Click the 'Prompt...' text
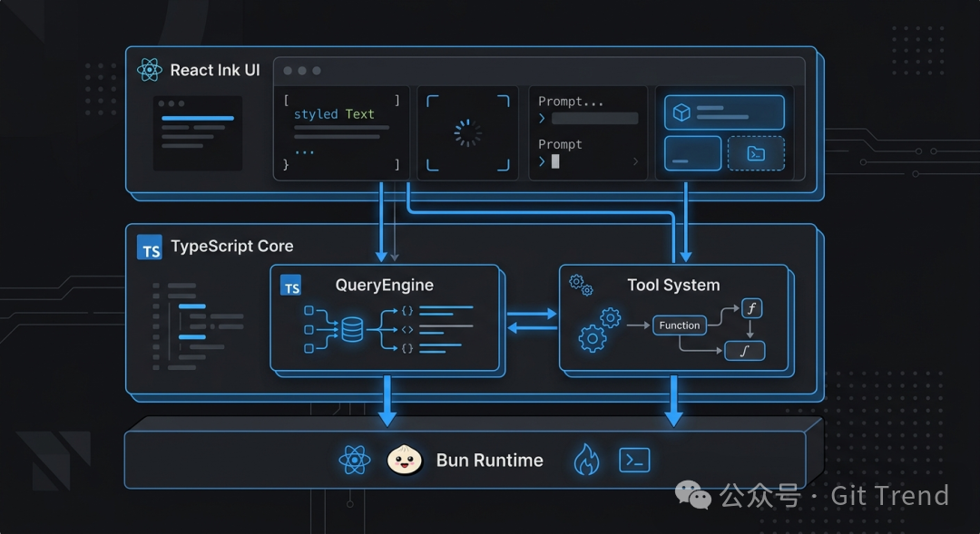 (571, 102)
